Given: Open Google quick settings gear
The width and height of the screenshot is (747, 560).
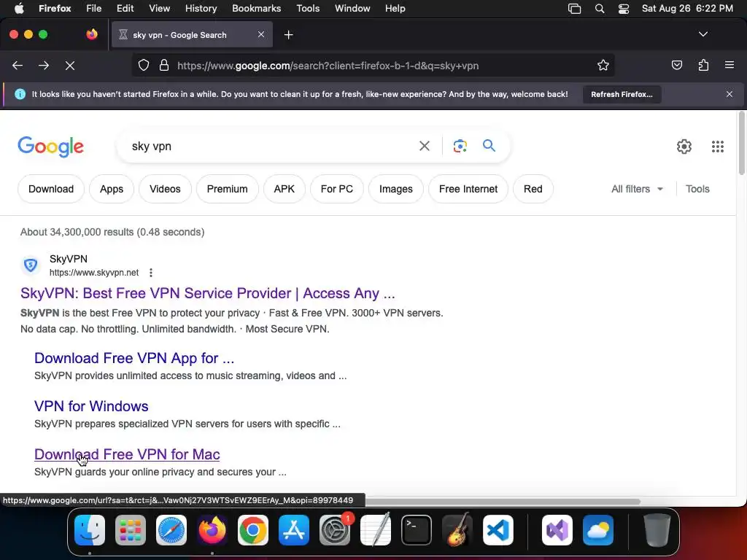Looking at the screenshot, I should coord(684,147).
